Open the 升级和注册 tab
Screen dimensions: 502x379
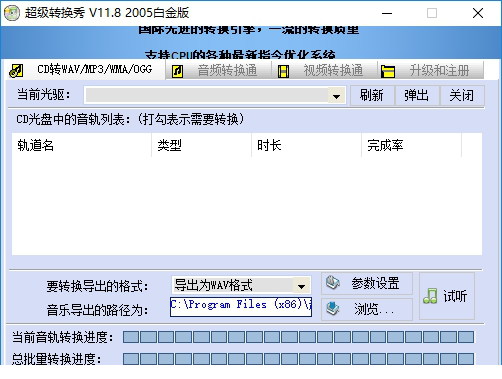[x=431, y=71]
